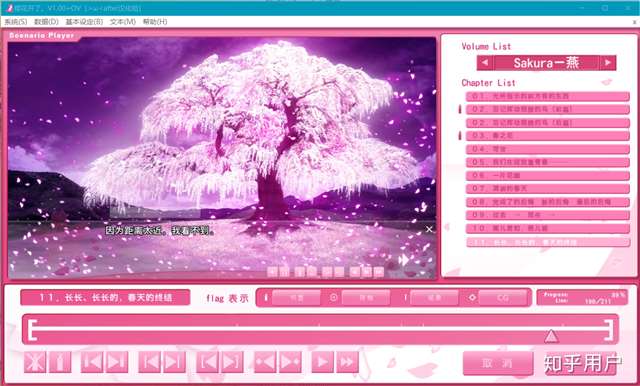
Task: Click the diamond icon before CG
Action: tap(472, 297)
